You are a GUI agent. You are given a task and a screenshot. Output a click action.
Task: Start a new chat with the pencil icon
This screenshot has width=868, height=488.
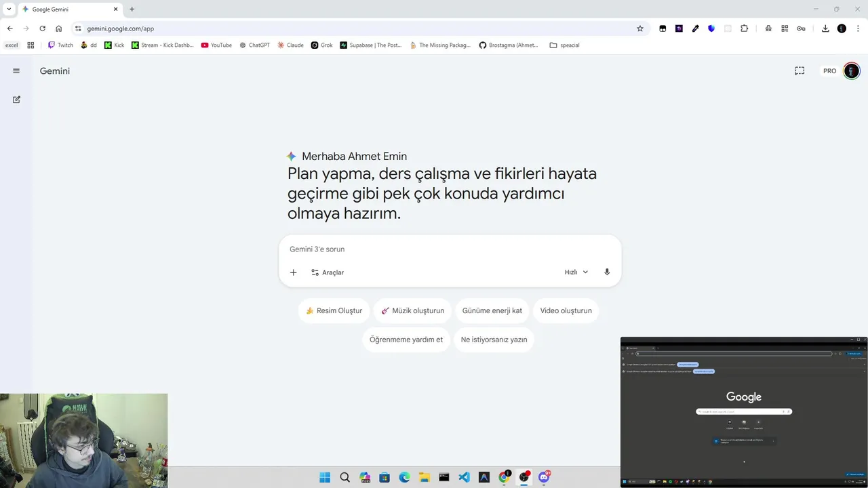[x=16, y=100]
